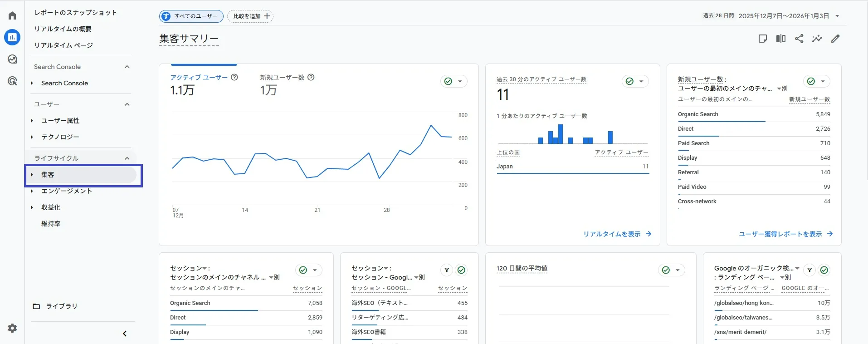Open 維持率 report

[x=51, y=224]
